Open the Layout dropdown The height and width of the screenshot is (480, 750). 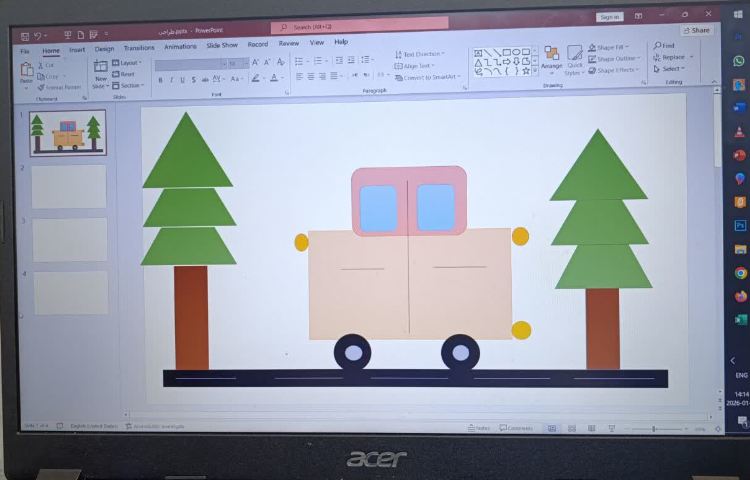tap(128, 63)
